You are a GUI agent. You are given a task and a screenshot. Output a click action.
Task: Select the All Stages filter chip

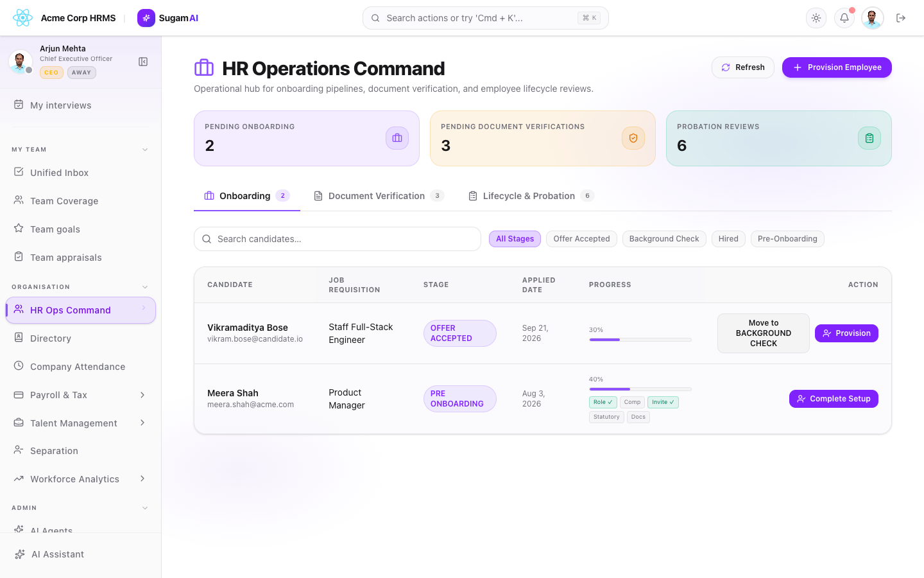515,239
